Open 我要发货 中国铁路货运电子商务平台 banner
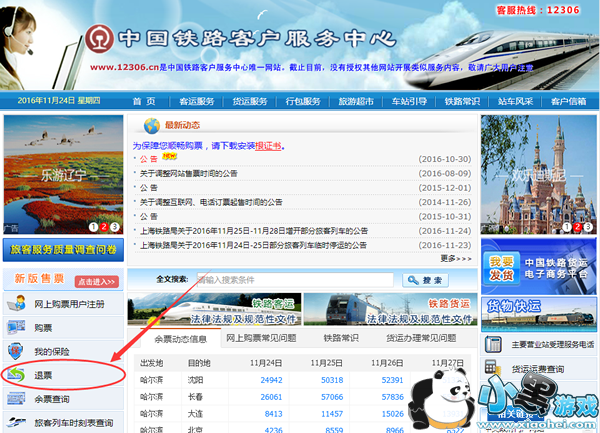Image resolution: width=600 pixels, height=433 pixels. 538,267
